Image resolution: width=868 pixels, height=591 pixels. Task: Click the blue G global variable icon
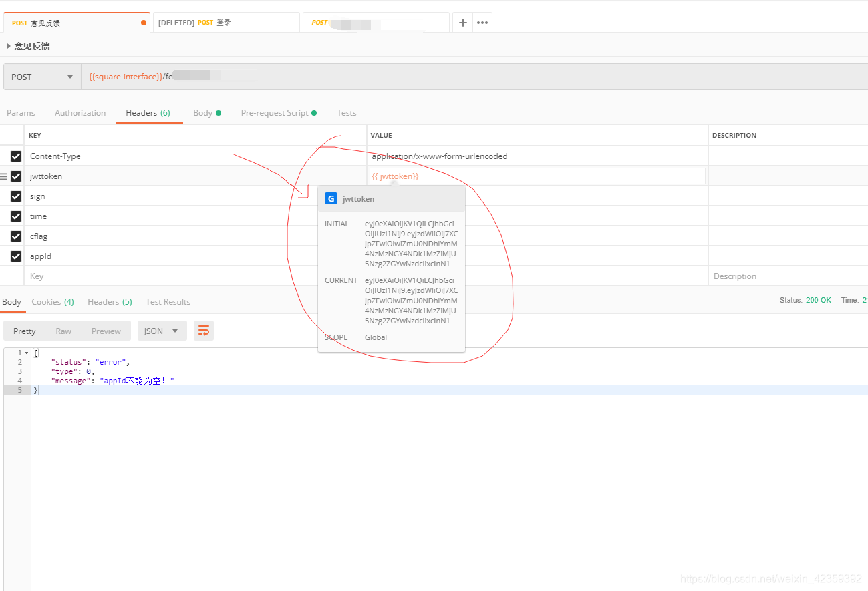click(331, 198)
